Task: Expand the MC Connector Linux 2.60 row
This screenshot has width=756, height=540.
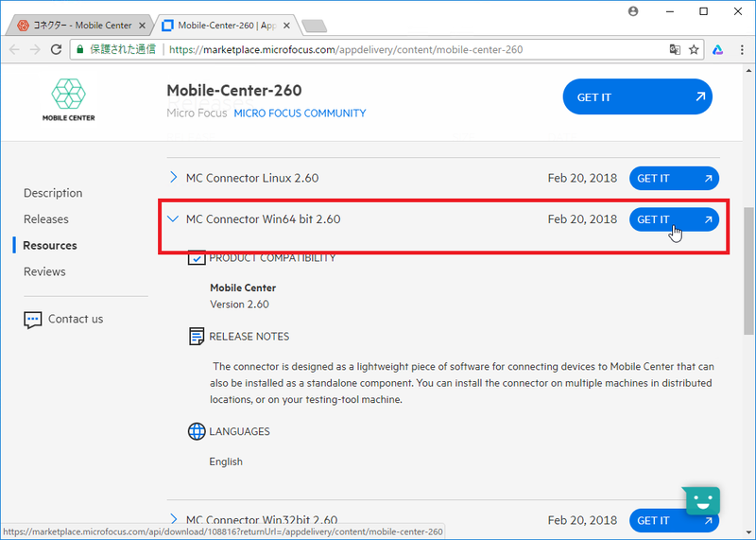Action: click(173, 178)
